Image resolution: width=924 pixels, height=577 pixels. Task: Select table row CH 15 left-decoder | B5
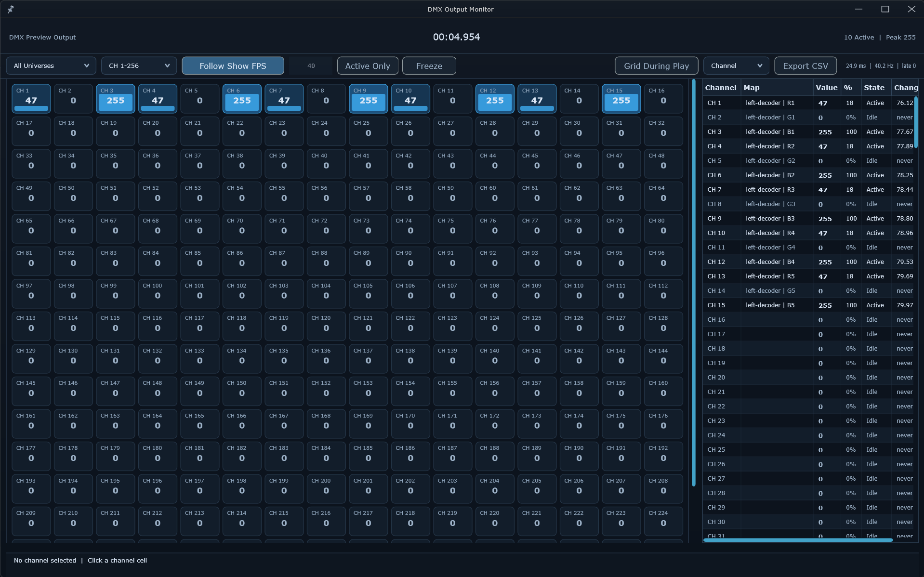click(808, 305)
